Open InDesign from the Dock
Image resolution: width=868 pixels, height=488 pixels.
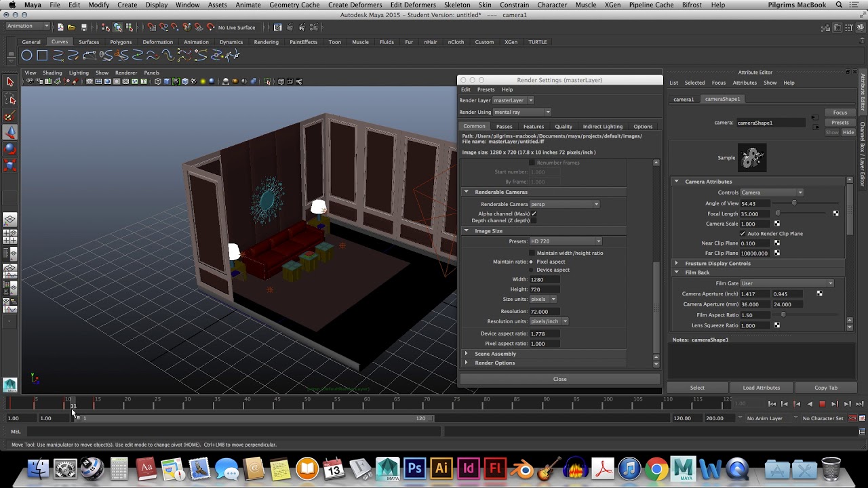click(x=469, y=468)
